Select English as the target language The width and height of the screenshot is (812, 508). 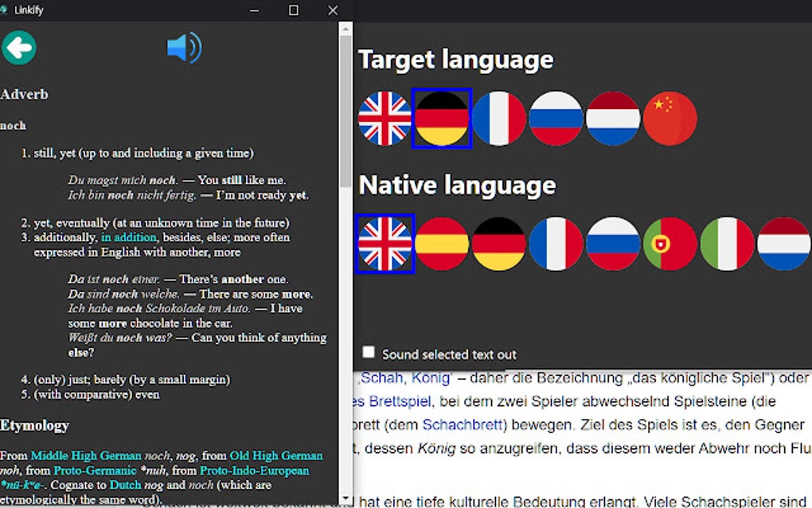coord(385,119)
